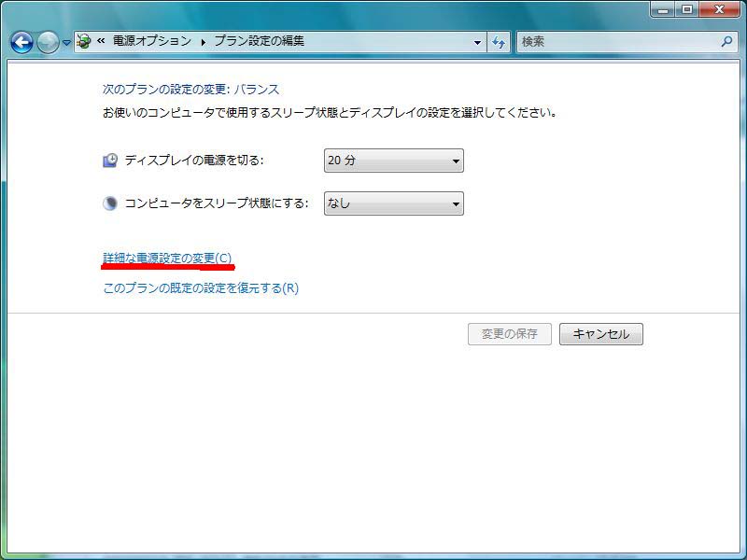This screenshot has height=560, width=747.
Task: Click the 変更の保存 button
Action: coord(510,334)
